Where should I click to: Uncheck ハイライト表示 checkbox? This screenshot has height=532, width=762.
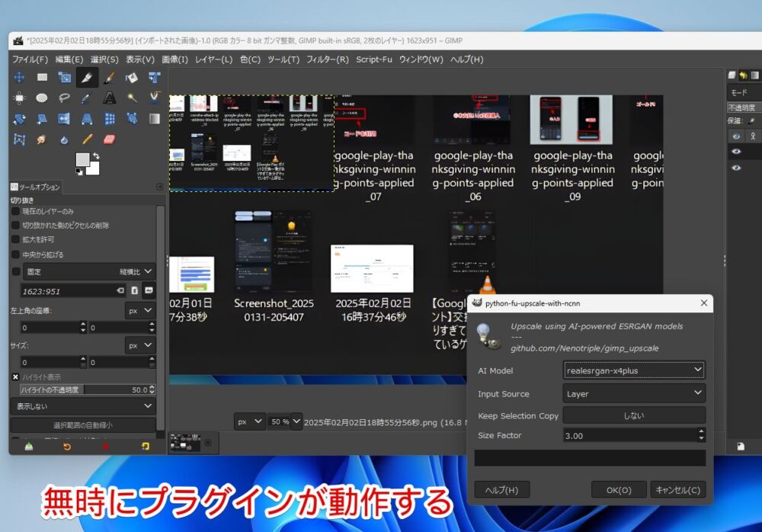[x=15, y=377]
